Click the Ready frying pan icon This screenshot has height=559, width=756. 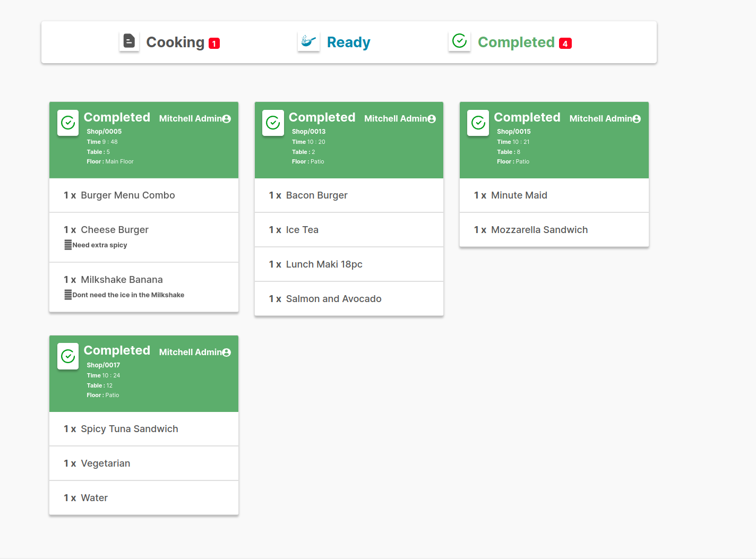pyautogui.click(x=308, y=41)
